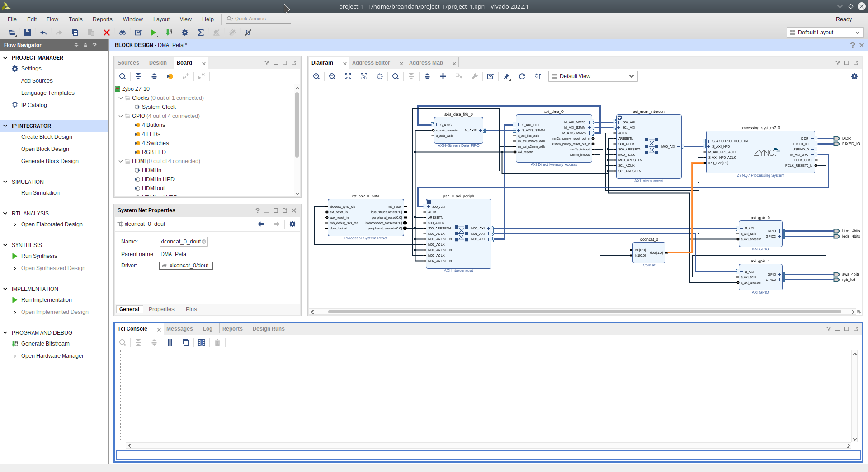The image size is (868, 472).
Task: Expand Open Elaborated Design in Flow Navigator
Action: pos(15,224)
